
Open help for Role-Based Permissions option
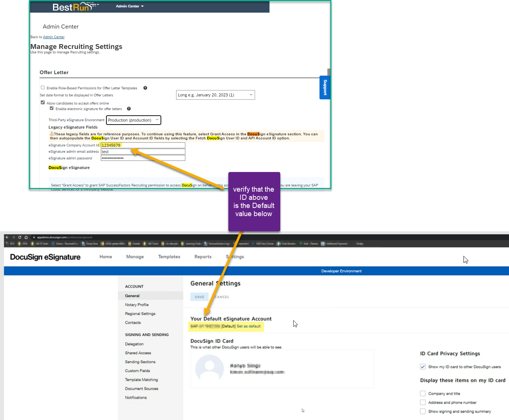tap(145, 88)
